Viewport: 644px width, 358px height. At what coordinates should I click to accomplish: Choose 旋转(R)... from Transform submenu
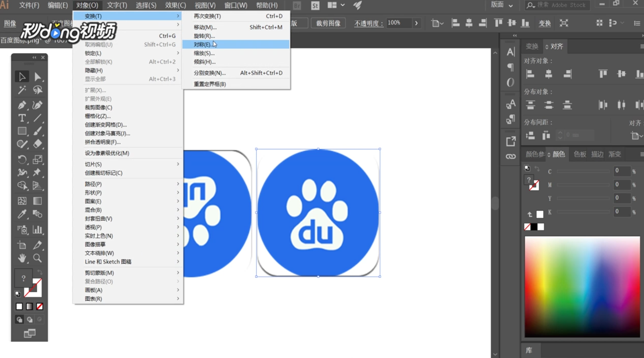[x=236, y=36]
